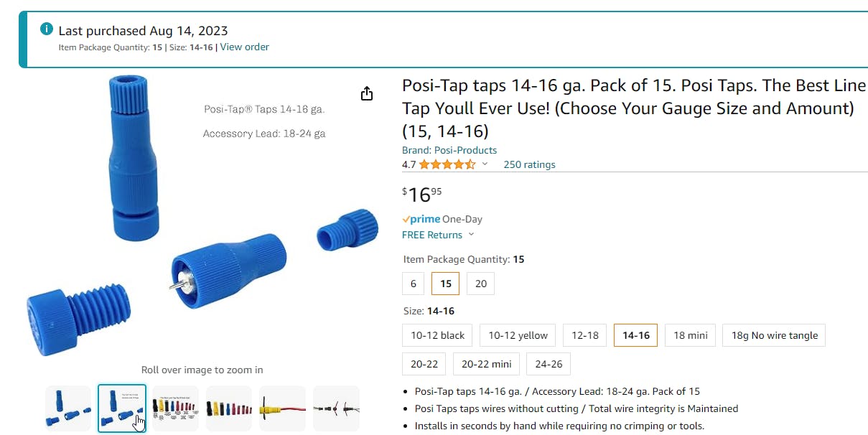Click the share icon above the product image
Screen dimensions: 868x435
coord(367,94)
